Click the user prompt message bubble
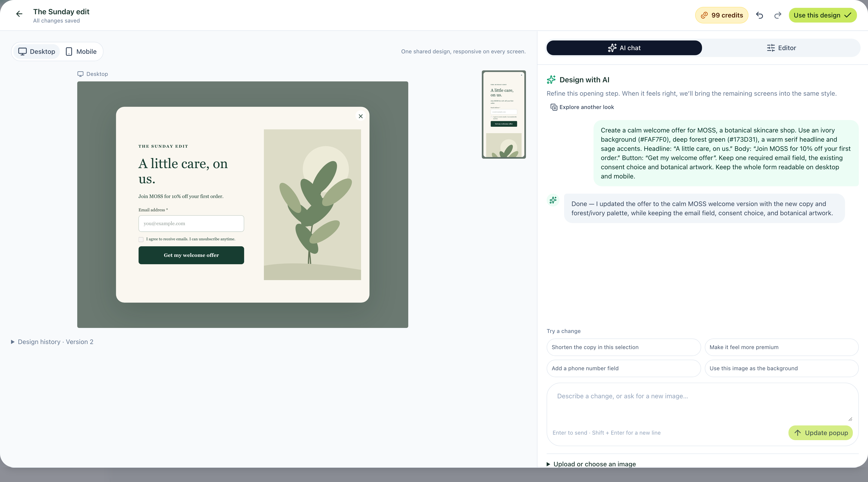The image size is (868, 482). click(726, 153)
